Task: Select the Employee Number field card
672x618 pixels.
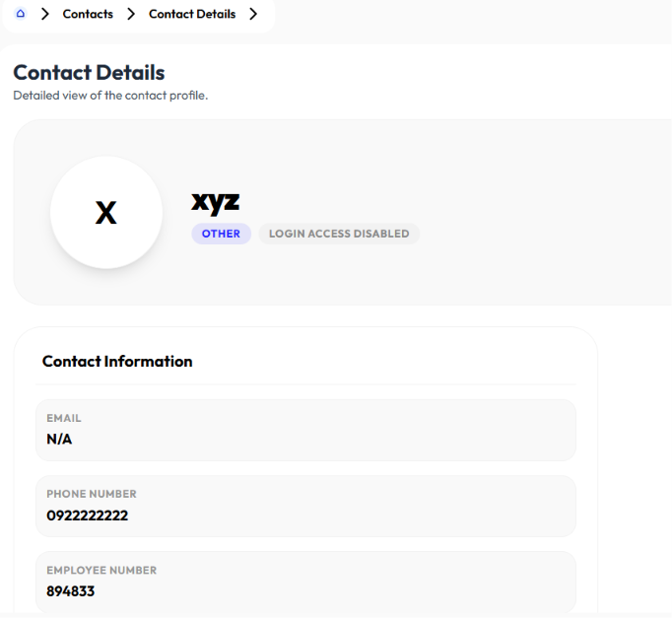Action: point(305,583)
